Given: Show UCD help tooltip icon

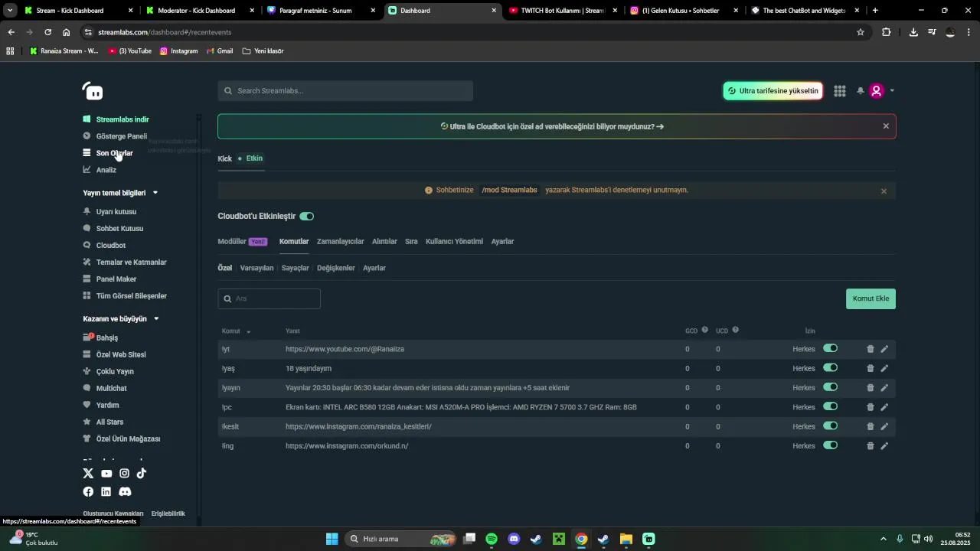Looking at the screenshot, I should (x=735, y=330).
